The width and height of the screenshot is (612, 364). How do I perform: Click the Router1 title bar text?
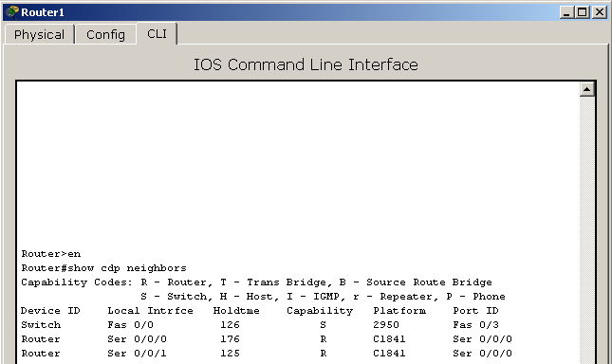pyautogui.click(x=43, y=12)
